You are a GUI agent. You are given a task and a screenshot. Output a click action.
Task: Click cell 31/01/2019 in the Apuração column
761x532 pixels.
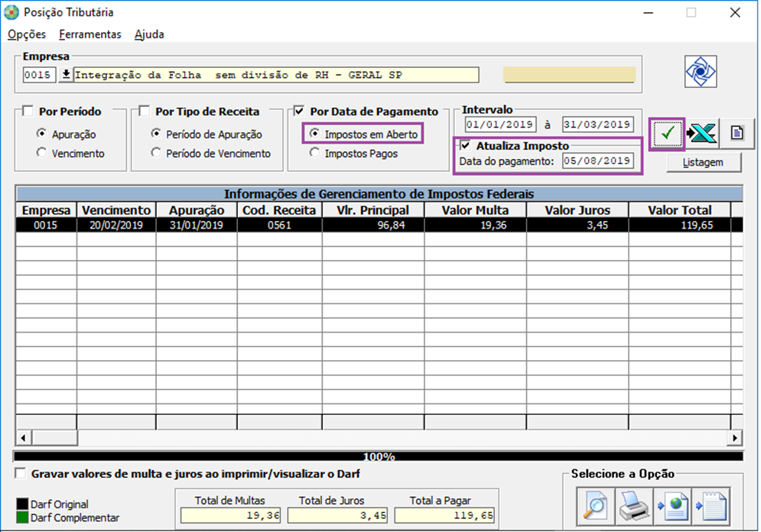click(x=197, y=225)
